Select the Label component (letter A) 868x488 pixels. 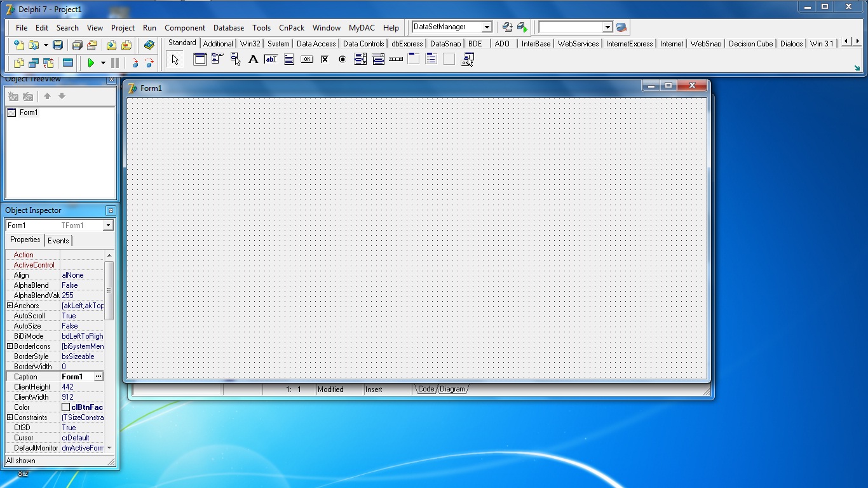pyautogui.click(x=253, y=60)
